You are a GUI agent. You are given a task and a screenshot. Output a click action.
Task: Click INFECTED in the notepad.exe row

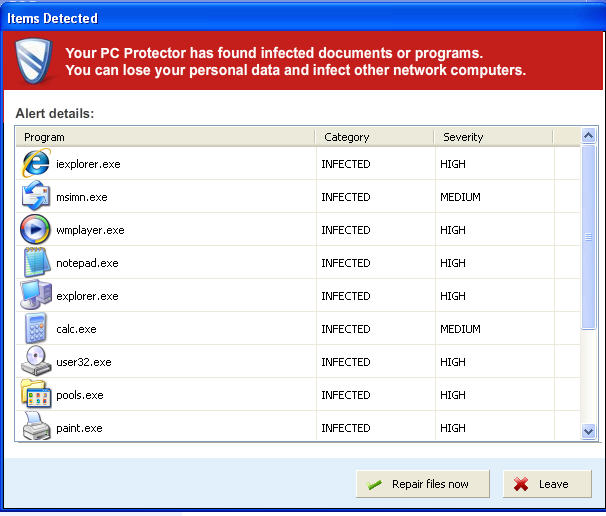[x=346, y=263]
